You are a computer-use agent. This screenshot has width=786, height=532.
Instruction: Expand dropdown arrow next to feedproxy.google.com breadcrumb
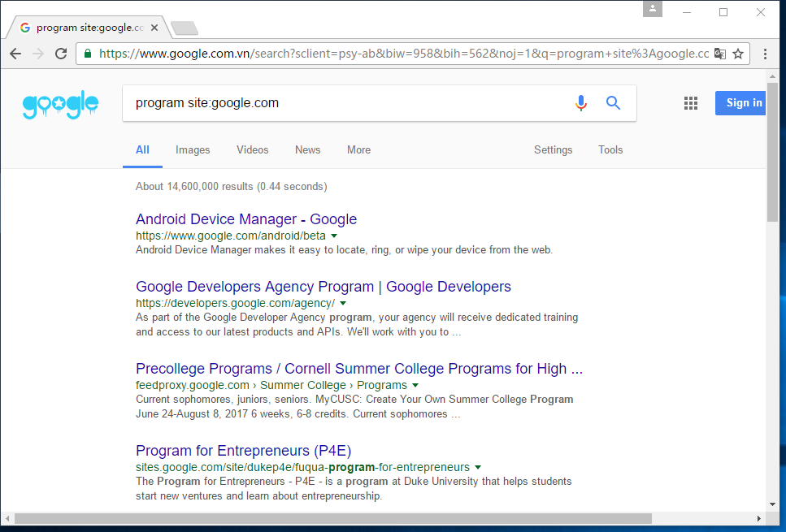point(415,385)
